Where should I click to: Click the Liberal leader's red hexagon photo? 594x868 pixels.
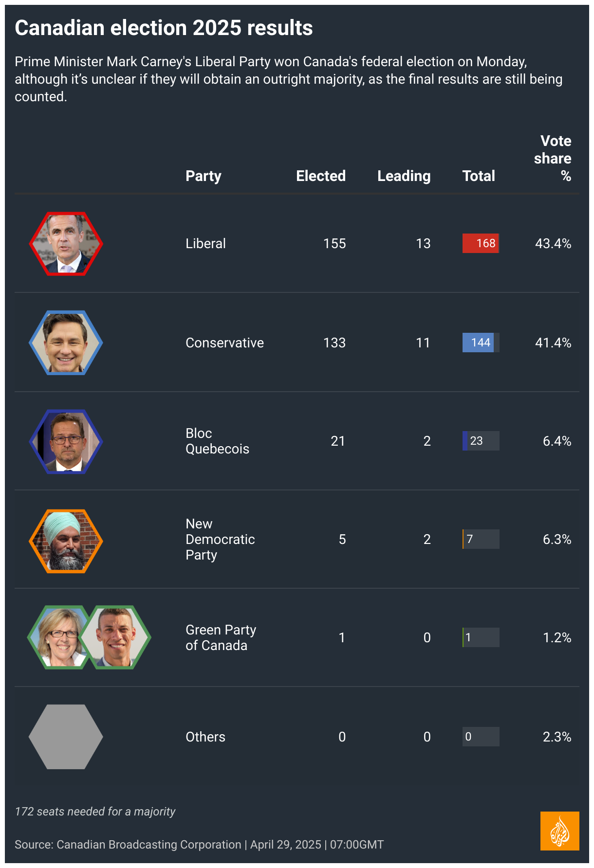coord(66,244)
